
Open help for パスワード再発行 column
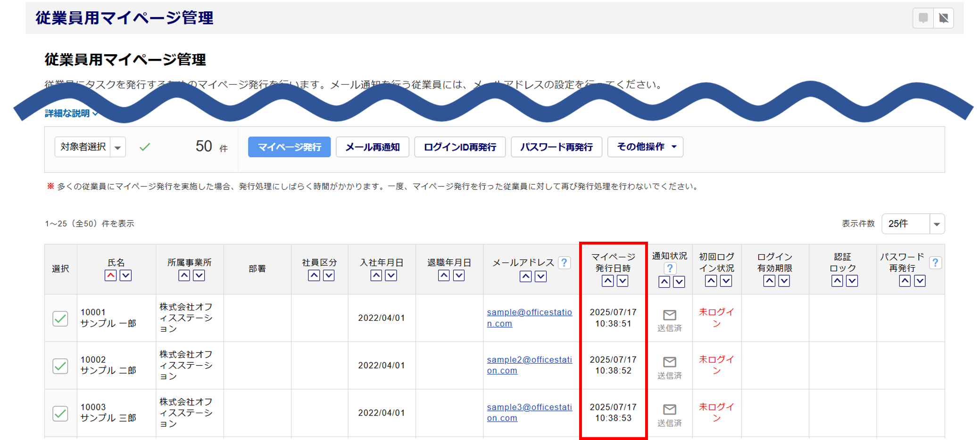click(x=936, y=263)
